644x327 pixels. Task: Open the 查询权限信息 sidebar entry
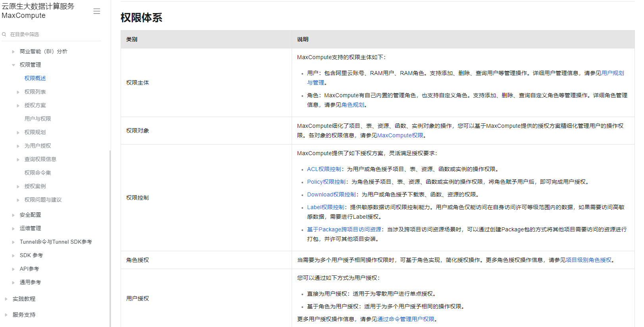[40, 159]
